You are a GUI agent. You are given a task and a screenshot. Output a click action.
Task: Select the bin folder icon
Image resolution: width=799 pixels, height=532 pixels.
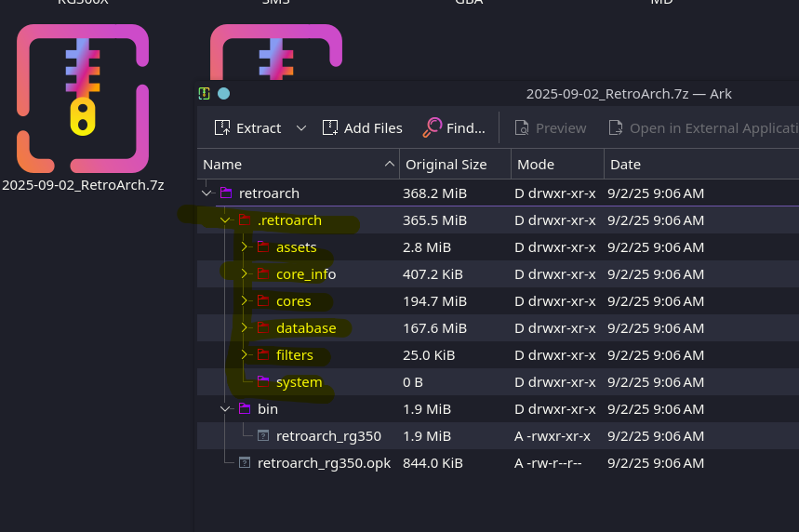tap(245, 409)
